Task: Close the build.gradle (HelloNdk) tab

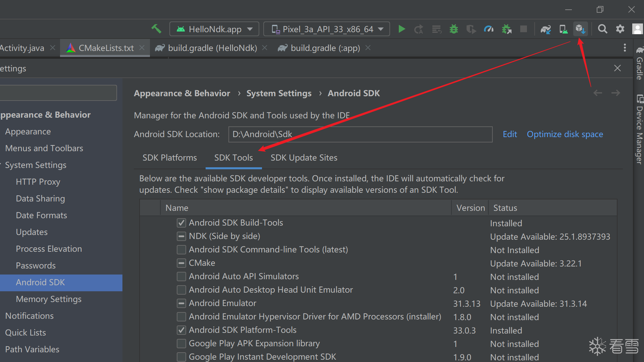Action: [265, 48]
